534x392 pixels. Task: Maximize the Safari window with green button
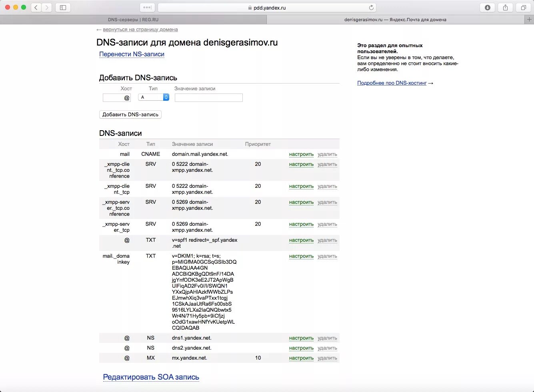[x=24, y=7]
